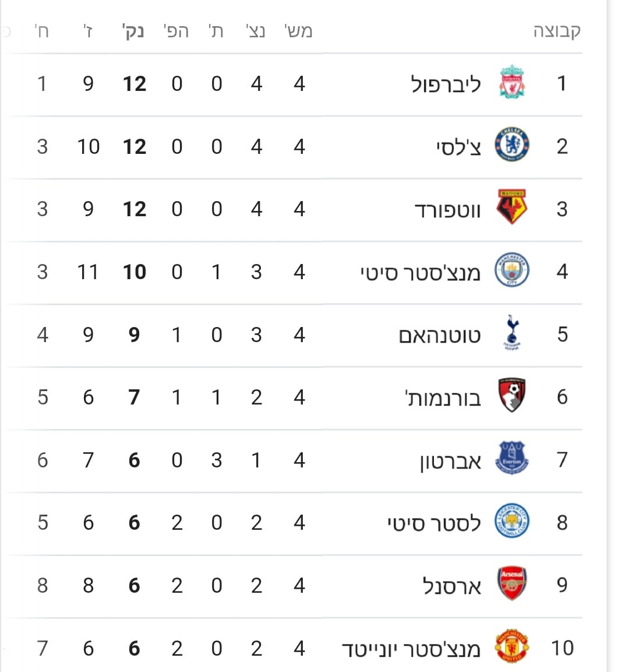Screen dimensions: 618x672
Task: Open the טוטנהאם team link
Action: pos(440,335)
